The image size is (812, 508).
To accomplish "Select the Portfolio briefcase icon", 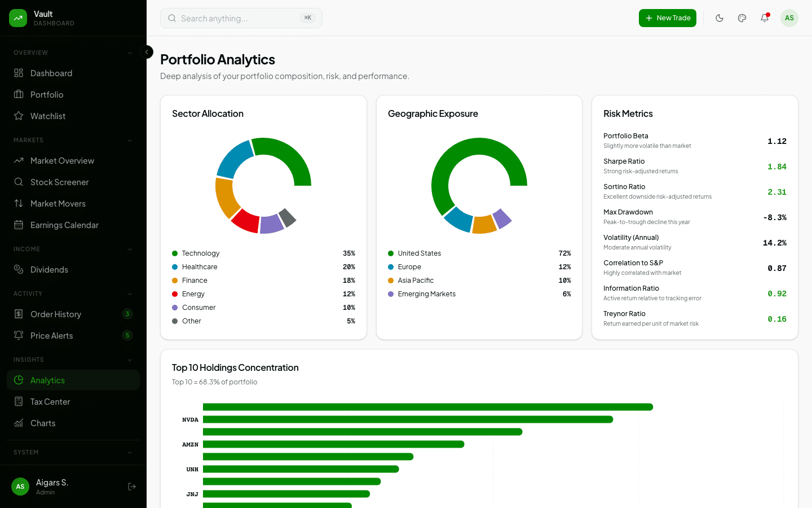I will pos(19,94).
